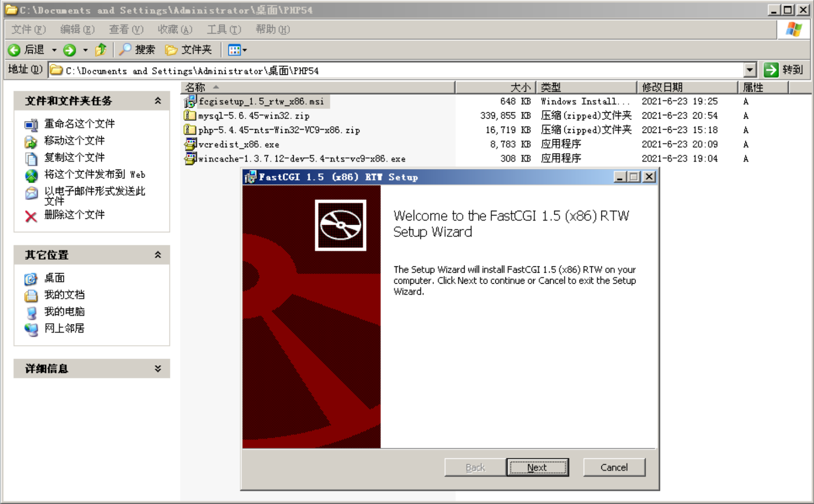Toggle the Folders (文件夹) pane button

click(x=188, y=49)
